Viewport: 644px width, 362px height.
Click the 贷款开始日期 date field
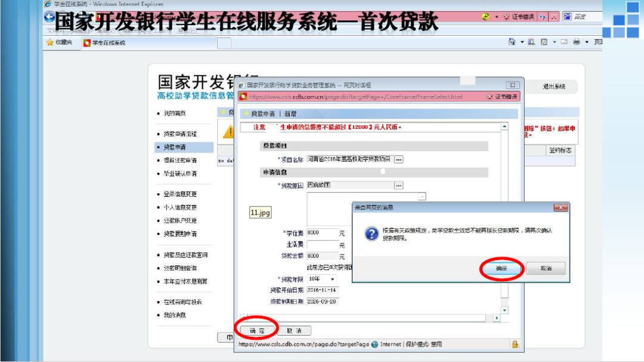pyautogui.click(x=323, y=290)
